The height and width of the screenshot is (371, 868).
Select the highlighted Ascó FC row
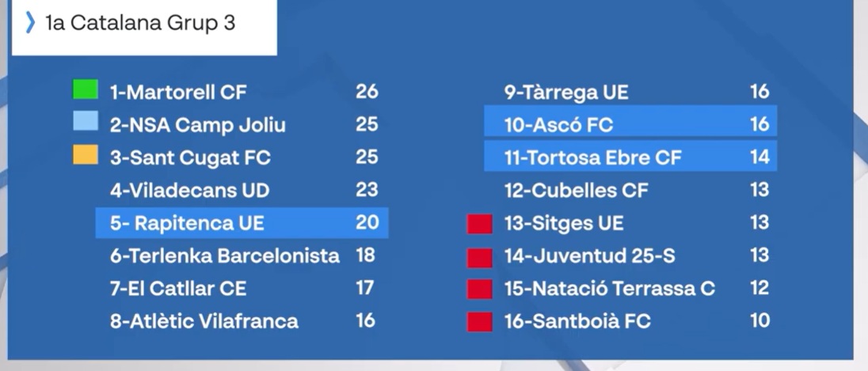coord(630,124)
